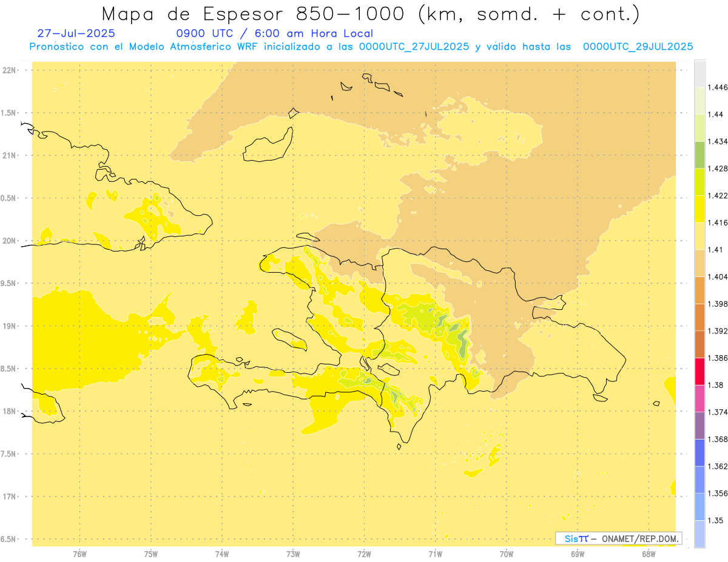Click the colorbar value "1.416"
The width and height of the screenshot is (728, 562).
tap(718, 222)
